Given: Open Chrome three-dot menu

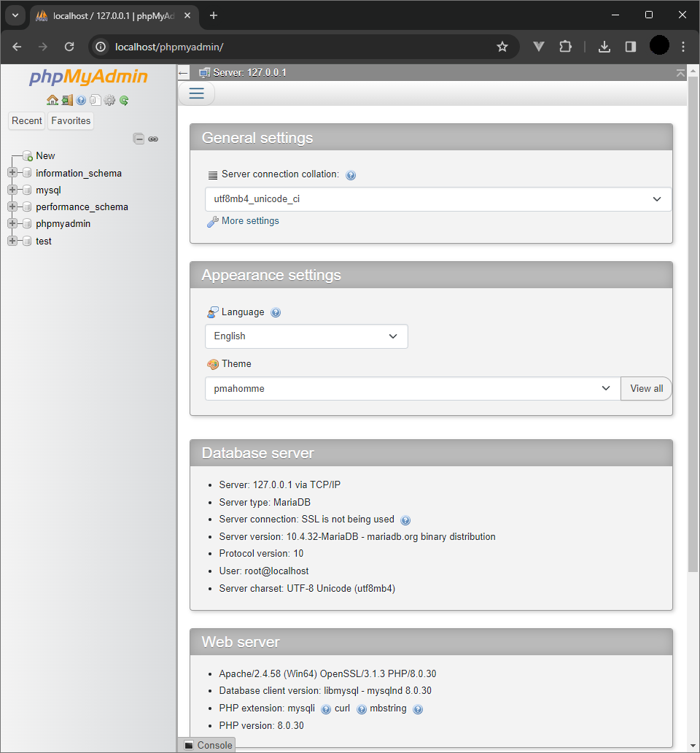Looking at the screenshot, I should point(683,47).
